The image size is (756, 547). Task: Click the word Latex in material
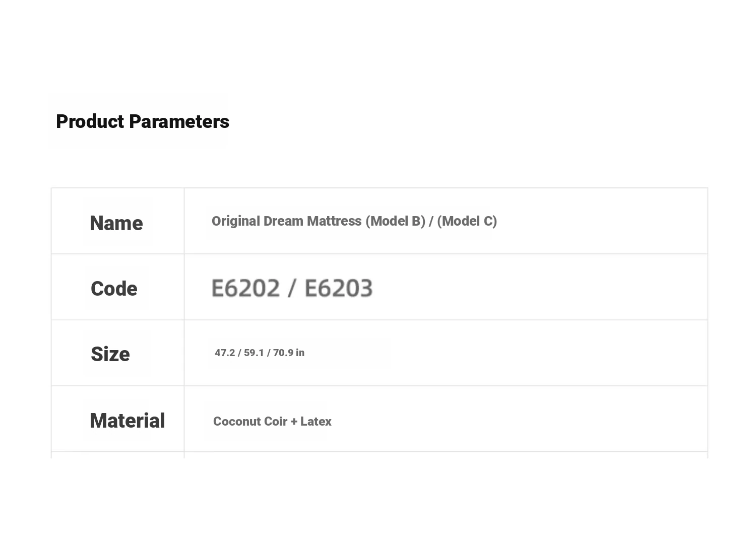(x=316, y=422)
